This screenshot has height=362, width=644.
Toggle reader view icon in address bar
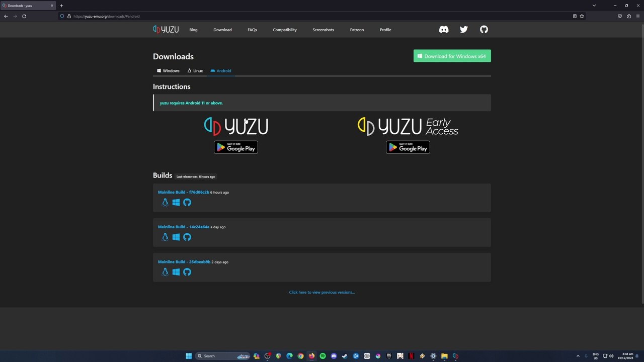(575, 16)
